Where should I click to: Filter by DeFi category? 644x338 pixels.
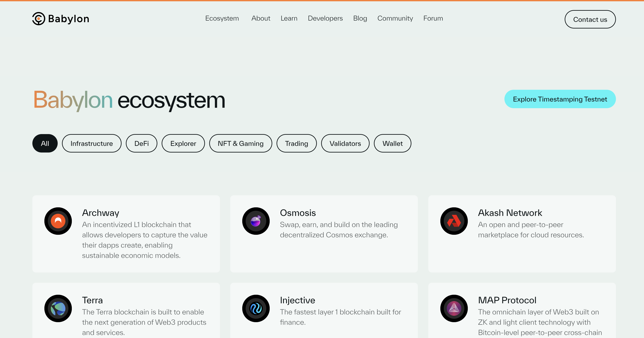click(x=141, y=143)
